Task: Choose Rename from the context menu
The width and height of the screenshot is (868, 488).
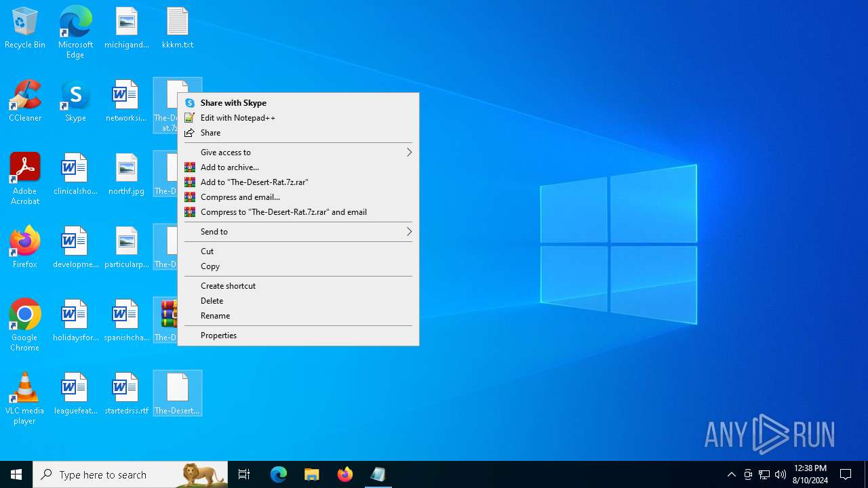Action: point(298,316)
